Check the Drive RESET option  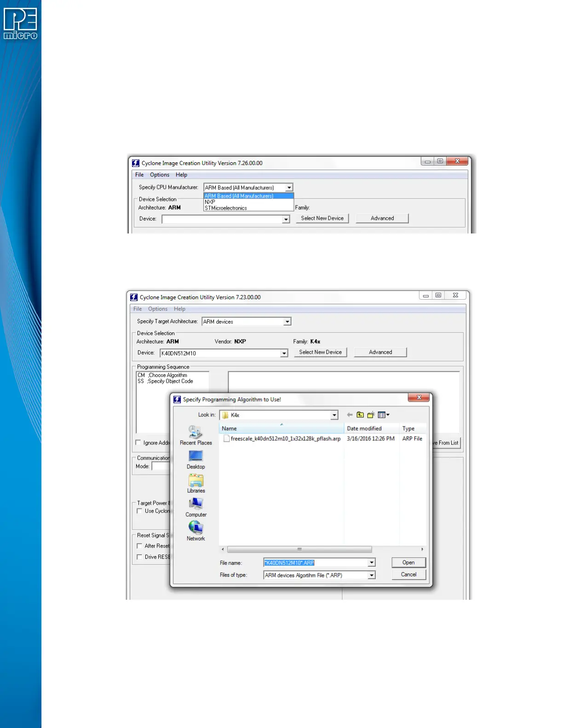tap(139, 557)
